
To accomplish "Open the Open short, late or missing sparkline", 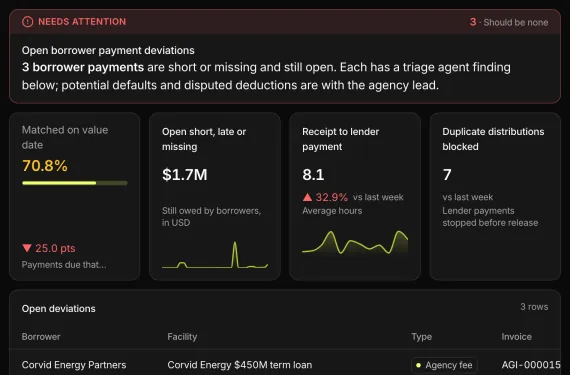I will point(215,255).
